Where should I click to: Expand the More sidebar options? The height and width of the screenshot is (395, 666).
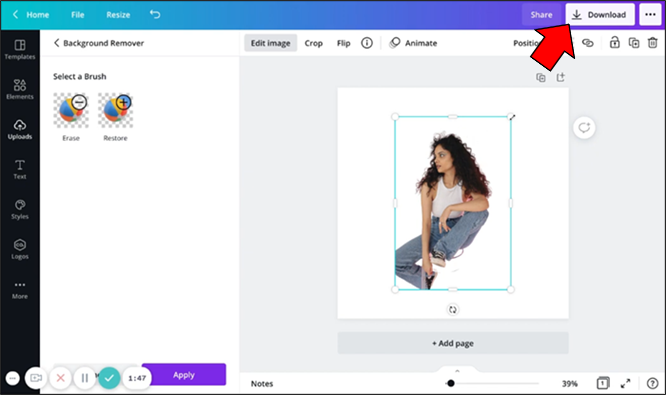click(20, 290)
